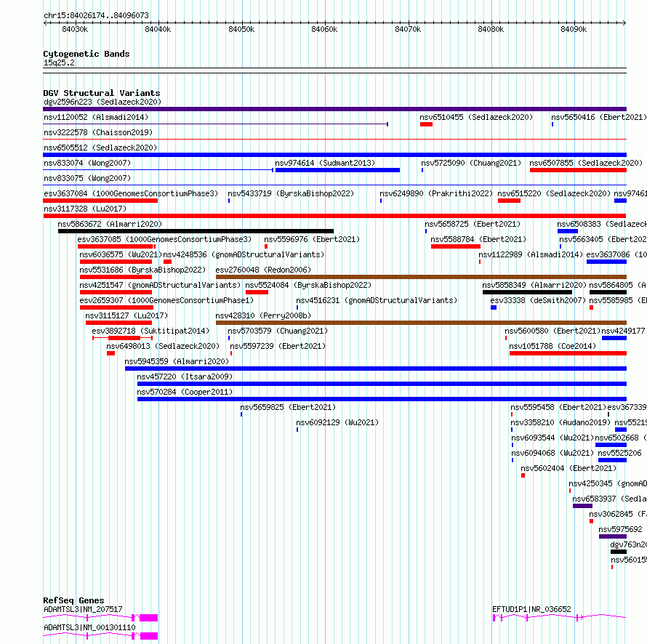Click the nsv6507855 (Sedlazeck2020) red bar
The image size is (647, 644).
pos(578,170)
